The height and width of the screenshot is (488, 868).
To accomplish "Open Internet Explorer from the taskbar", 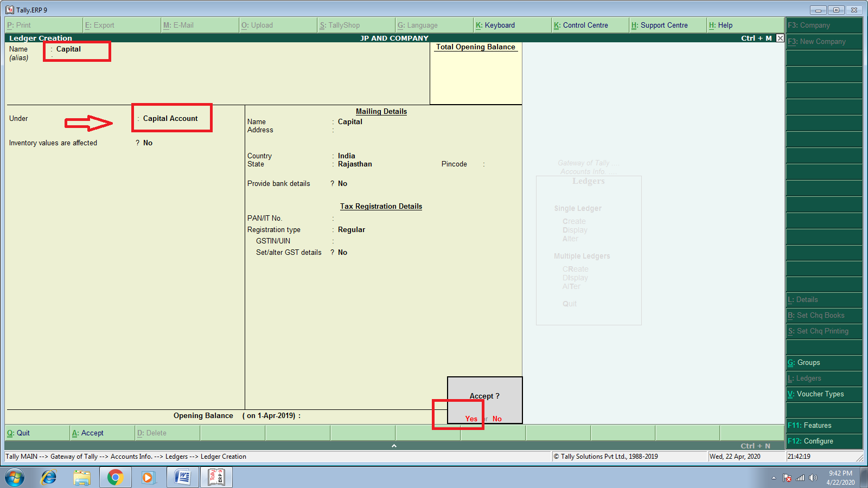I will point(49,477).
